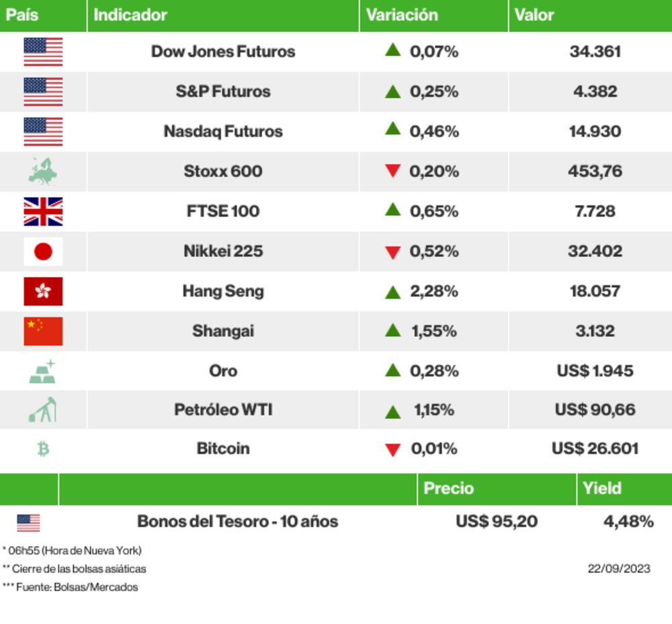Select the Valor column header
The height and width of the screenshot is (624, 672).
click(x=534, y=15)
